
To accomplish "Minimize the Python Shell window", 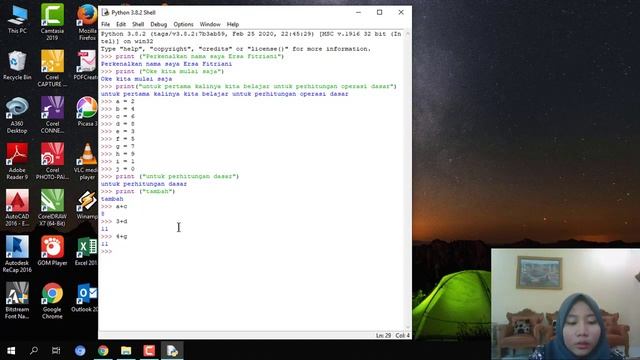I will tap(358, 13).
